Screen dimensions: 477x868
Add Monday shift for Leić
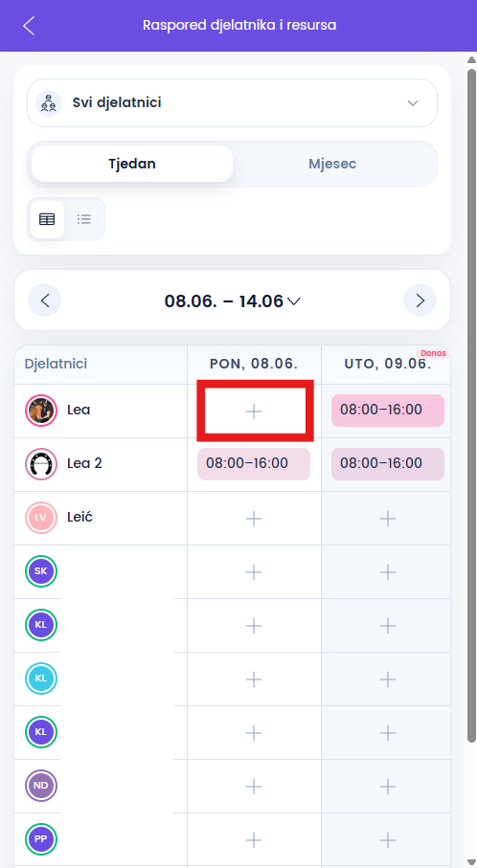[x=254, y=519]
